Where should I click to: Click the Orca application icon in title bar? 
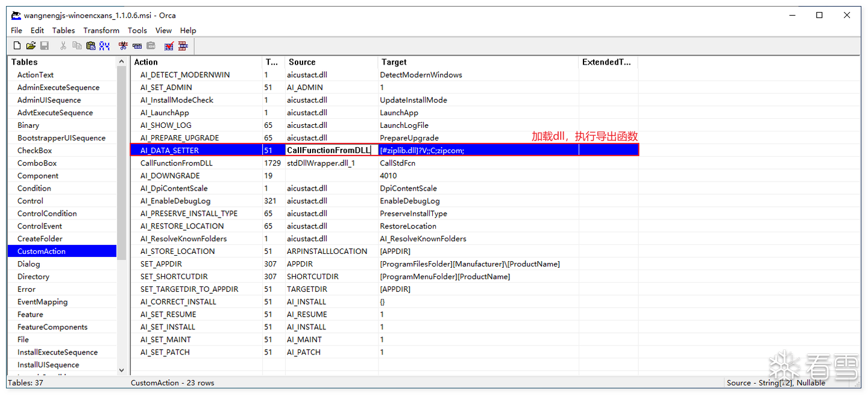point(16,16)
